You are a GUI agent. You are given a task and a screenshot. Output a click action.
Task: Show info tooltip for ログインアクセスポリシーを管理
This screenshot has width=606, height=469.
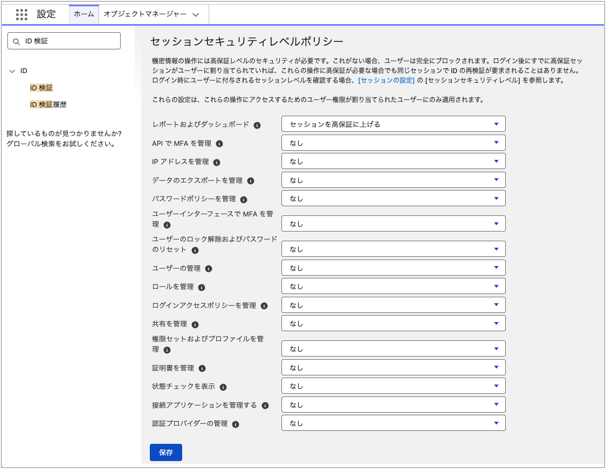pyautogui.click(x=264, y=306)
